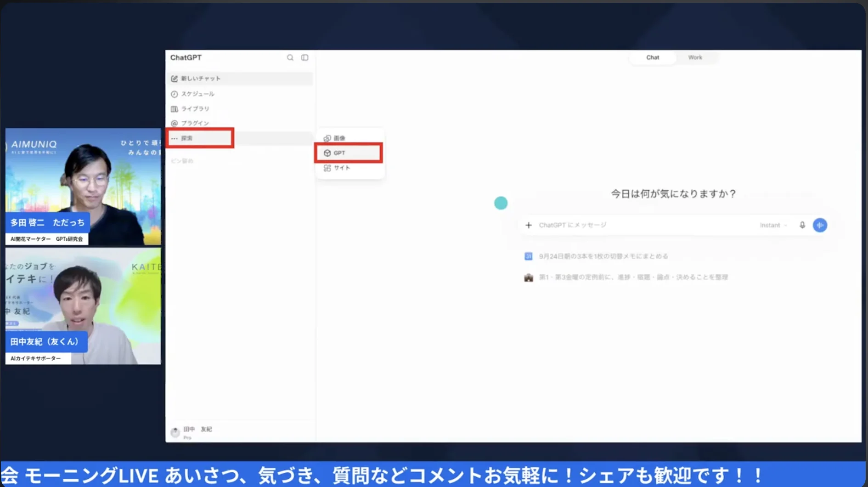
Task: Switch to the Work tab
Action: [695, 57]
